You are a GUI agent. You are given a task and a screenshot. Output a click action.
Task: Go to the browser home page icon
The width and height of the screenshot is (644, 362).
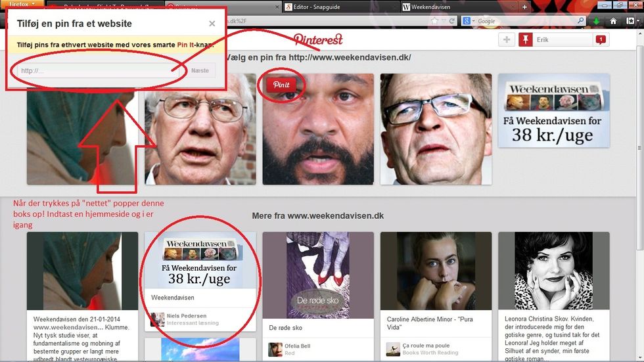[613, 21]
